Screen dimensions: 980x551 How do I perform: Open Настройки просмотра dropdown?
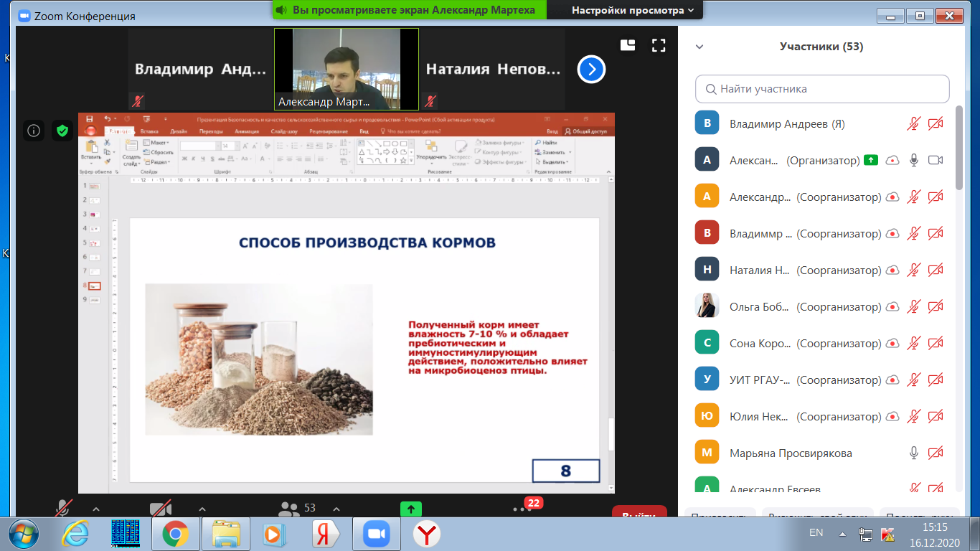[633, 10]
